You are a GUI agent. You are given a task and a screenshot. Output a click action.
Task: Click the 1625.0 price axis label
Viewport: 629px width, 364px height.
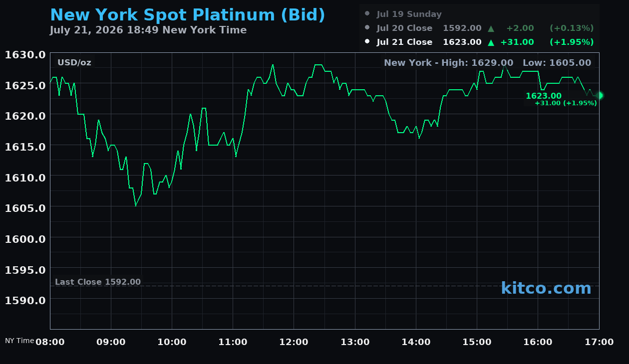point(25,85)
